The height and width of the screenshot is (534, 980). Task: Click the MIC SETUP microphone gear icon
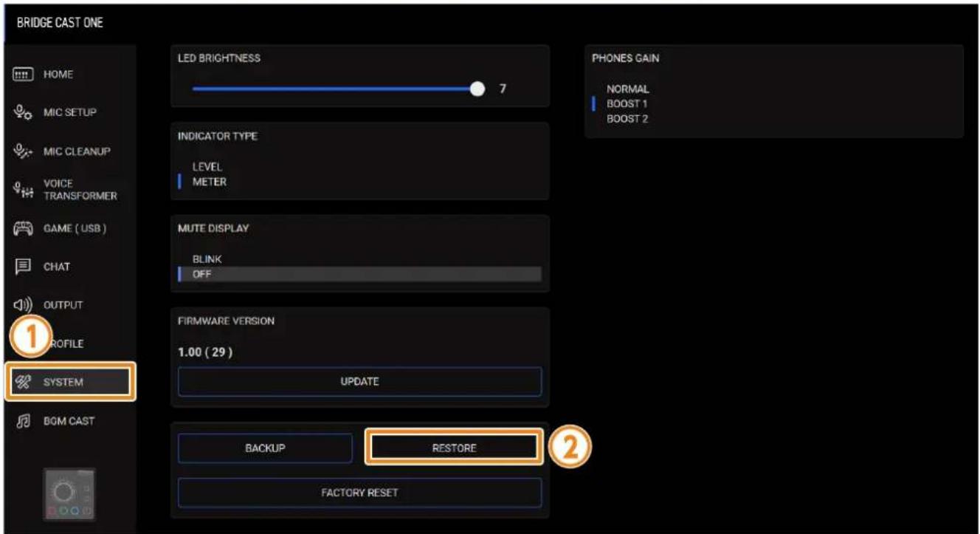(x=22, y=113)
